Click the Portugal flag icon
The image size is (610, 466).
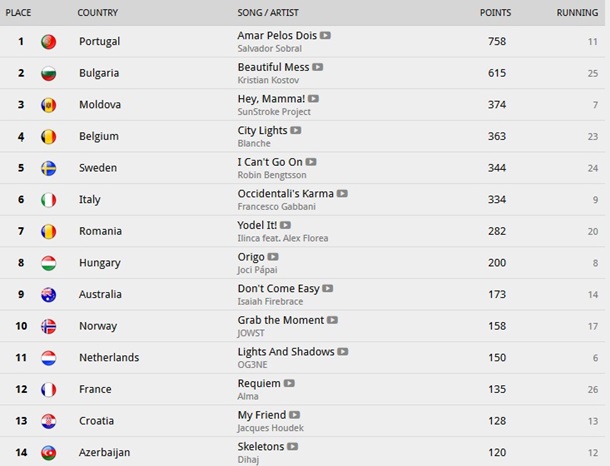(x=48, y=42)
